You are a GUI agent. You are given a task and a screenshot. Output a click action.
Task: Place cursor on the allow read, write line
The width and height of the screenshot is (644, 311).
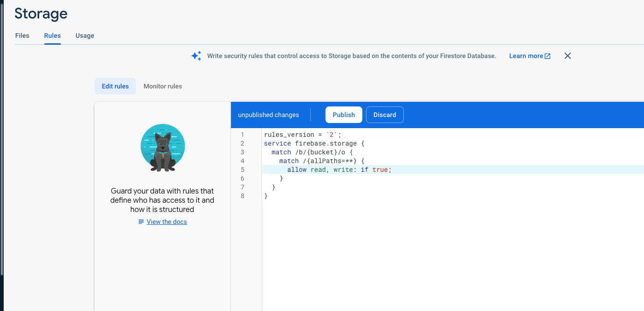pos(339,170)
